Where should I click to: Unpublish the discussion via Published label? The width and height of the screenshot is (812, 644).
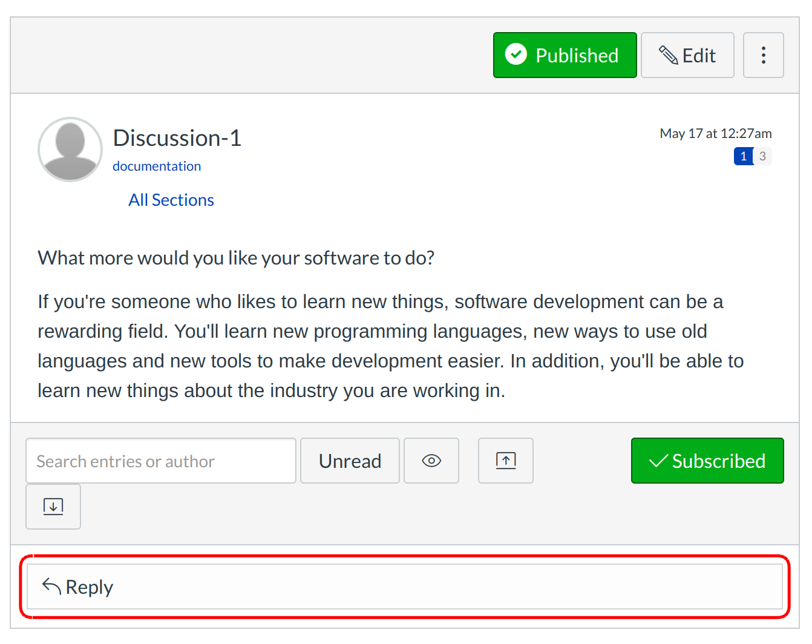pyautogui.click(x=577, y=56)
